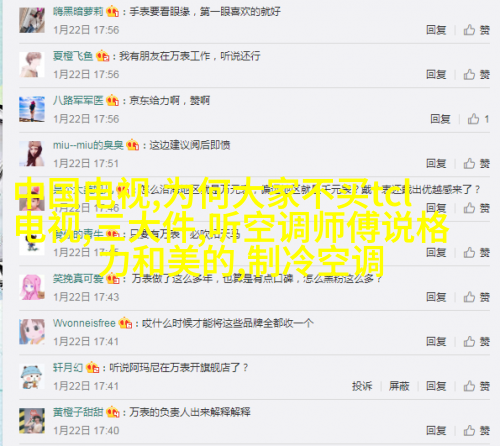This screenshot has width=500, height=446.
Task: Click thumbs-up on 八路军军医's comment
Action: 478,119
